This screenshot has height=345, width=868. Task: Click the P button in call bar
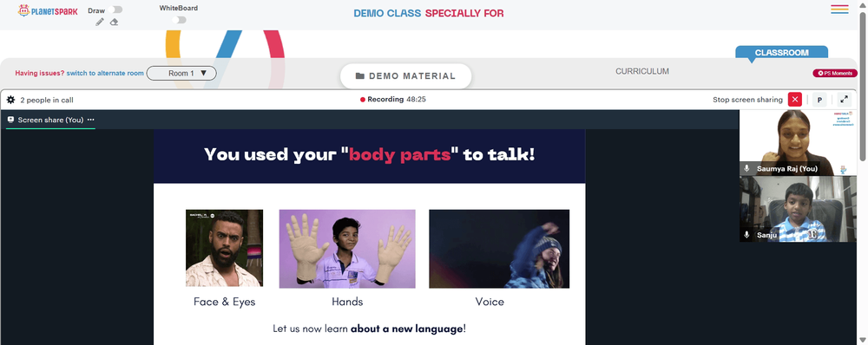click(x=820, y=100)
